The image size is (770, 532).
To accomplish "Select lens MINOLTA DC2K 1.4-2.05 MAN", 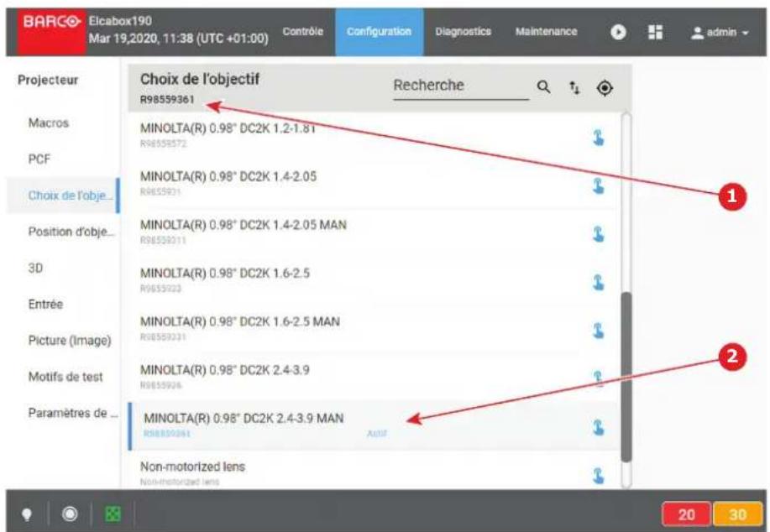I will pos(373,232).
